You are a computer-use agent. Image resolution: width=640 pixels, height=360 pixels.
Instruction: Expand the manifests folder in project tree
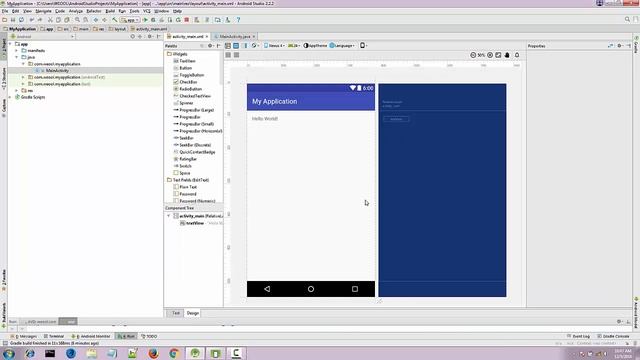17,51
